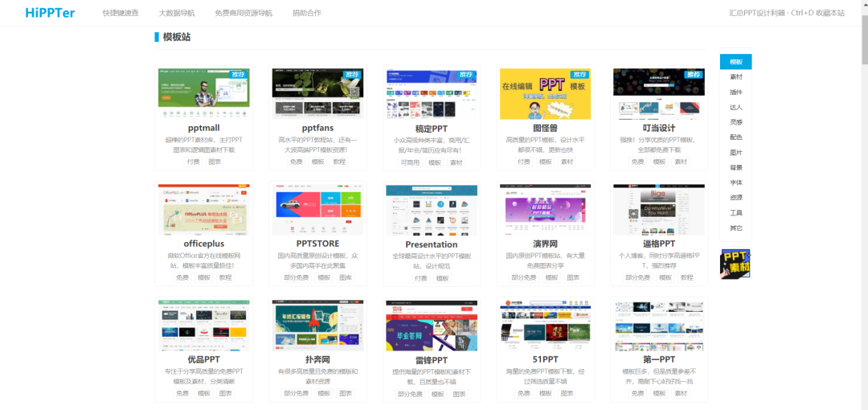Viewport: 868px width, 410px height.
Task: Open the 雷锋PPT site thumbnail
Action: point(432,326)
